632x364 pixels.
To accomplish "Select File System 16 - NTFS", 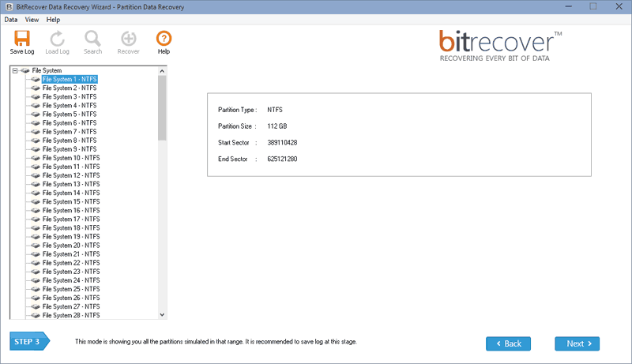I will click(x=71, y=211).
